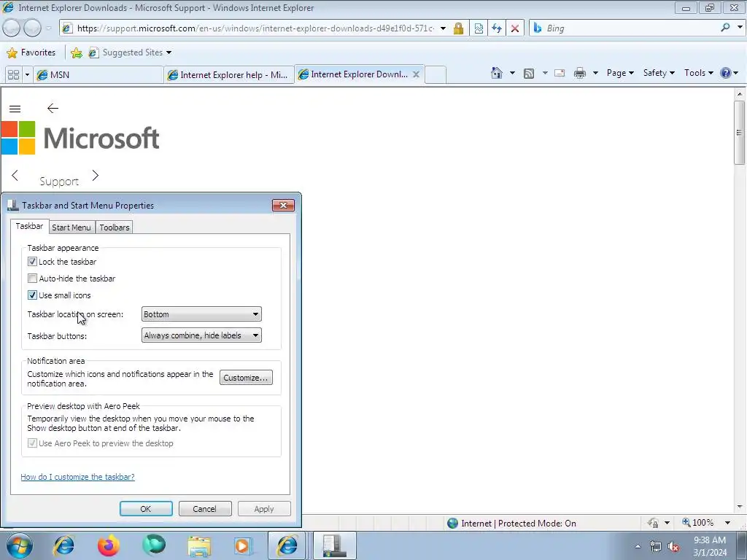Screen dimensions: 747x560
Task: Uncheck Use small icons
Action: 32,295
